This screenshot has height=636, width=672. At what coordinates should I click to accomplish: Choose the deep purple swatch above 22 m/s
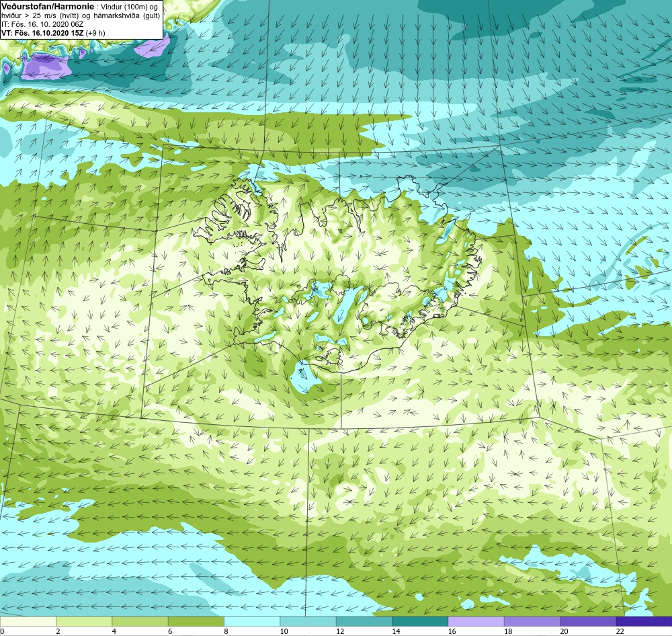click(644, 621)
